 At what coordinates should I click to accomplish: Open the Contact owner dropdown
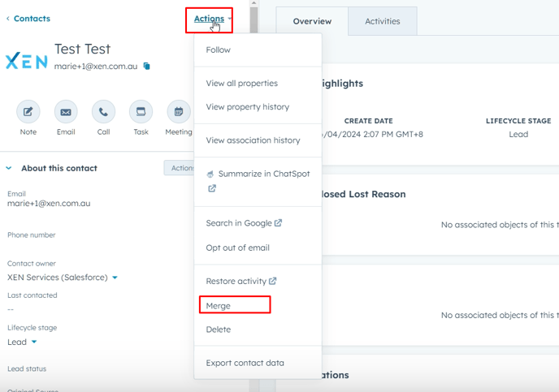pos(63,278)
